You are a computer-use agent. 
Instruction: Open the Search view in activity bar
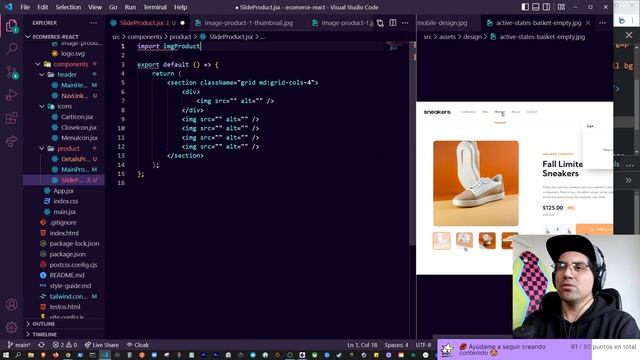11,49
